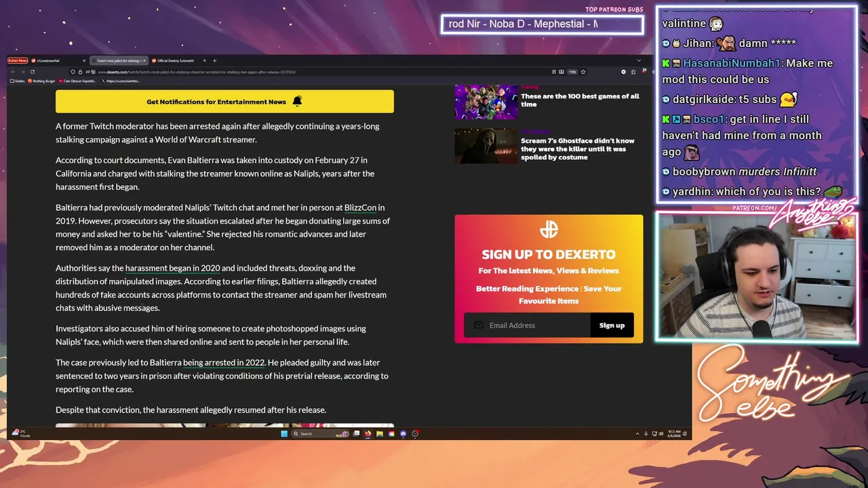The height and width of the screenshot is (488, 868).
Task: Show hidden system tray icons chevron
Action: coord(637,434)
